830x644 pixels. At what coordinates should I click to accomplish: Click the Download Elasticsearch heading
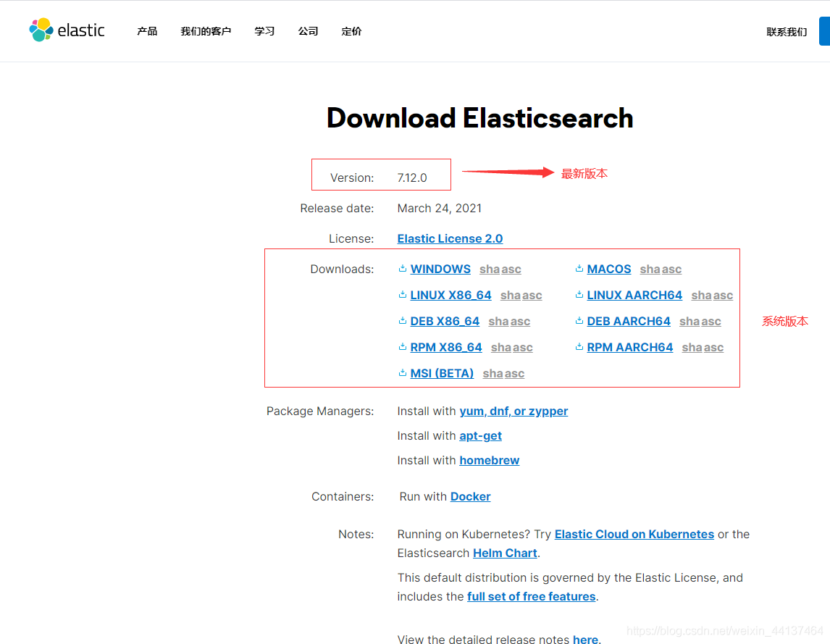coord(479,117)
